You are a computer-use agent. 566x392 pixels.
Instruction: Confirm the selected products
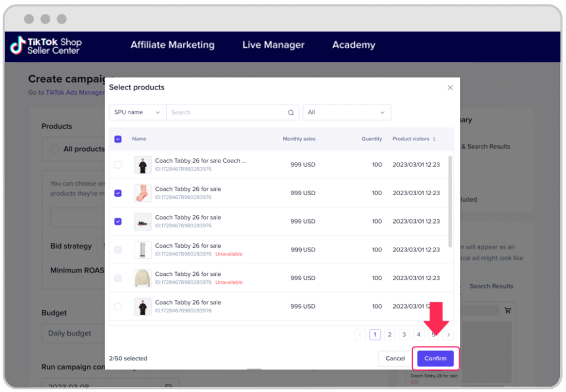pyautogui.click(x=436, y=358)
